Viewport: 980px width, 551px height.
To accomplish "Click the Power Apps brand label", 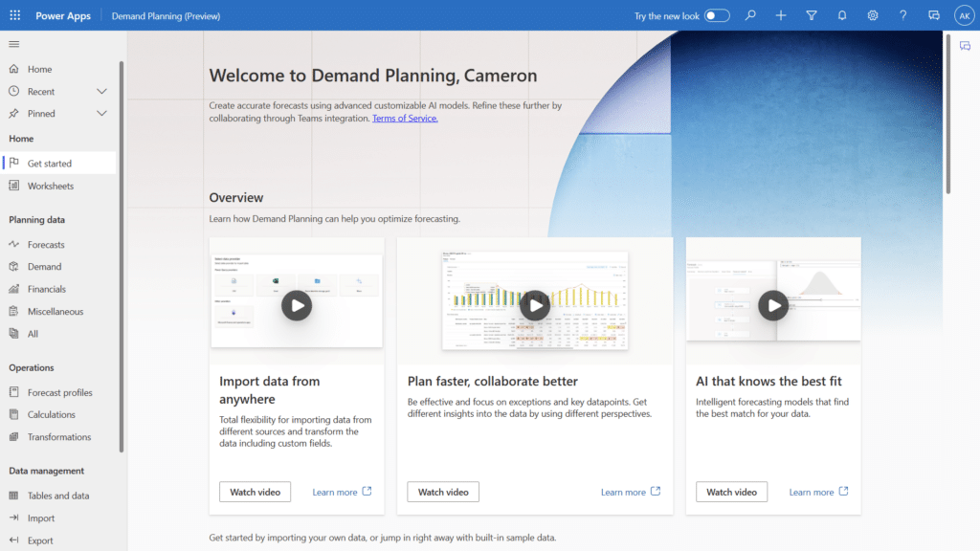I will [x=63, y=15].
